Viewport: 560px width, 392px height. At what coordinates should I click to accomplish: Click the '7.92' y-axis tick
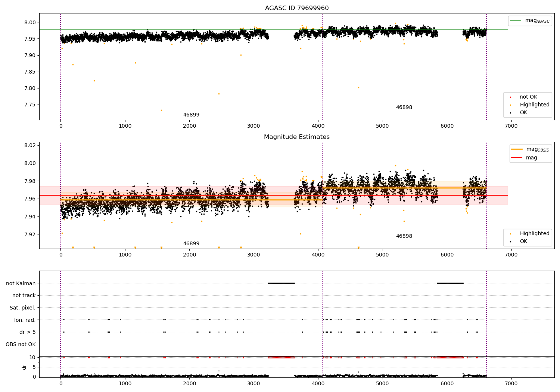(30, 234)
